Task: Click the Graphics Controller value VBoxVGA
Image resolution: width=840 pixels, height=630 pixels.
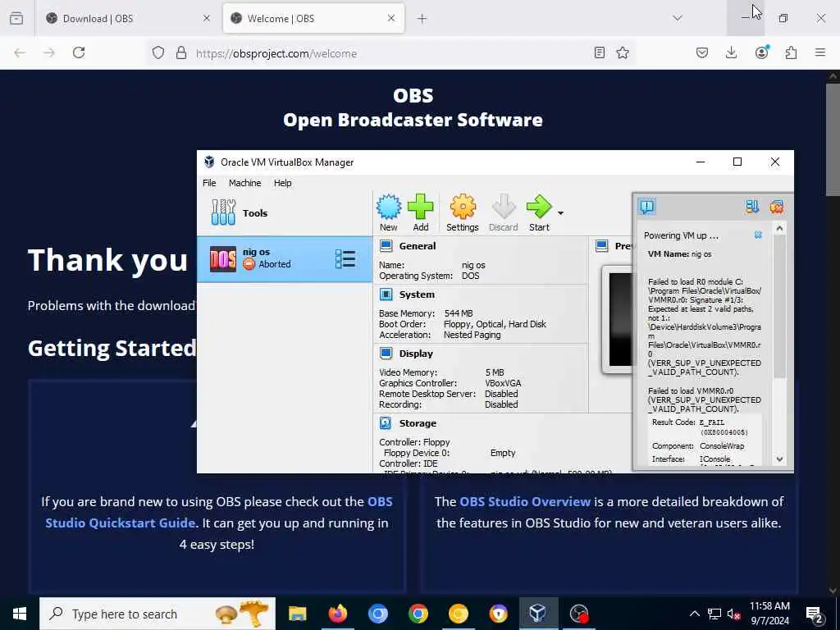Action: [503, 383]
